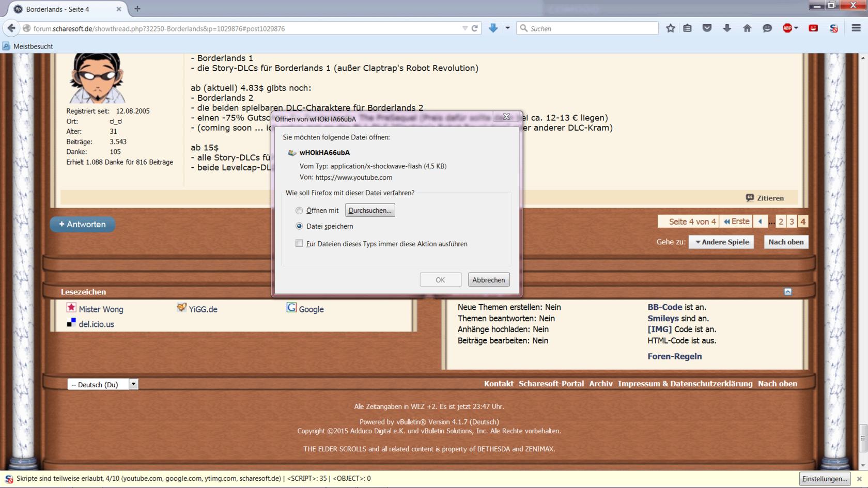The height and width of the screenshot is (488, 868).
Task: Select the 'Datei speichern' radio option
Action: (x=299, y=226)
